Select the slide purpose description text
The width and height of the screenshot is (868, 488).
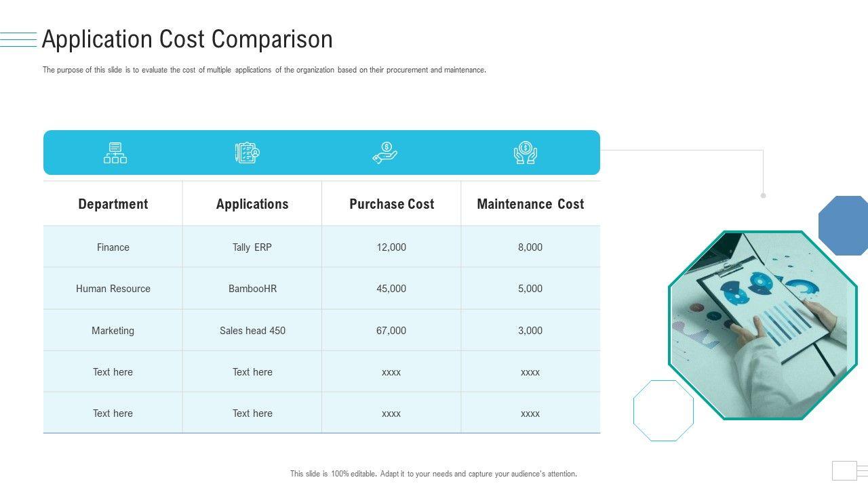tap(264, 70)
